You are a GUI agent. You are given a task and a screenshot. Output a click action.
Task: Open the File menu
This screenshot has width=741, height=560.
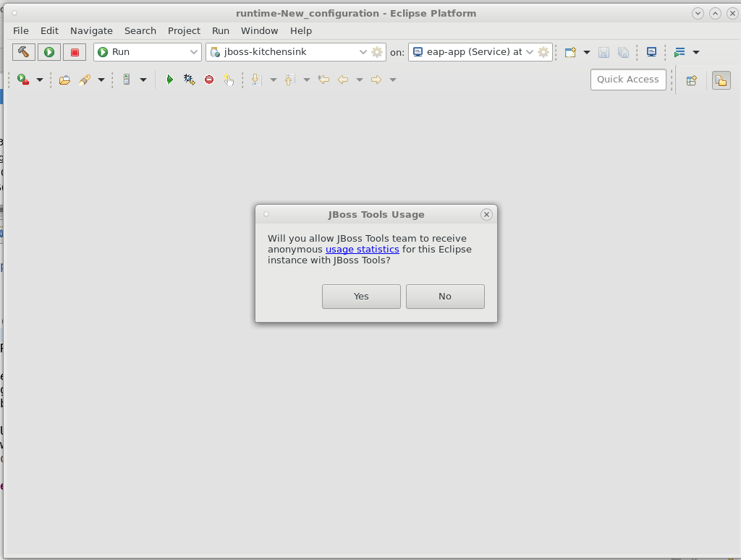(21, 30)
